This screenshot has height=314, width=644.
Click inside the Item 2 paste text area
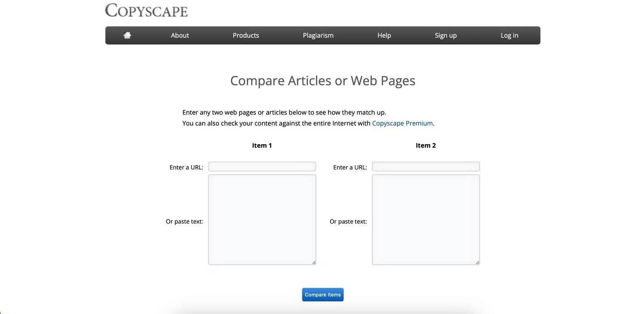[426, 220]
